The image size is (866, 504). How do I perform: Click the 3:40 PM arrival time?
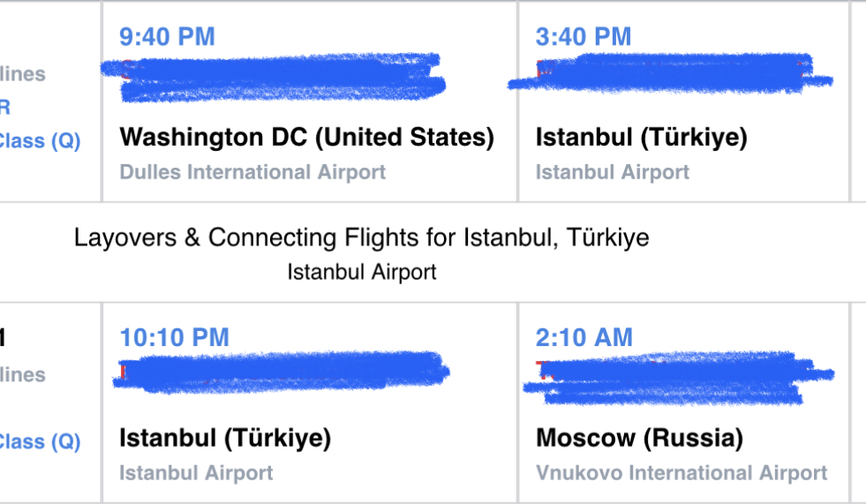(x=583, y=36)
